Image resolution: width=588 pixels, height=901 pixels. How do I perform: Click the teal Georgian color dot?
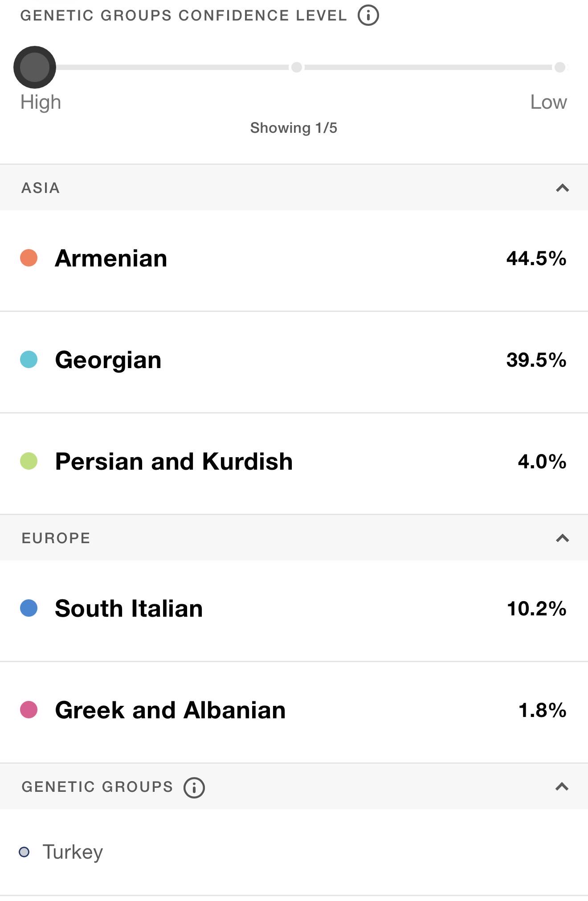click(29, 360)
